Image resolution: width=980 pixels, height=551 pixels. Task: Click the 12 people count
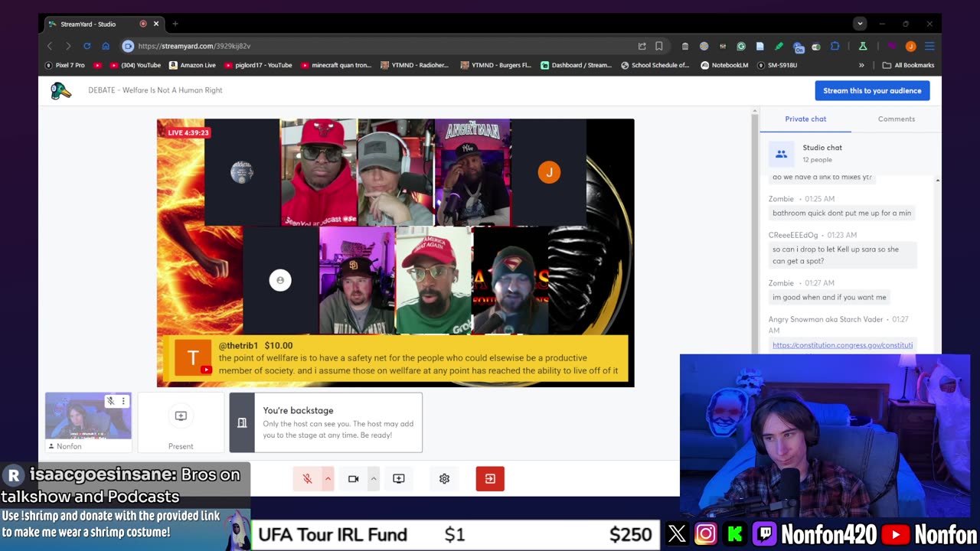point(817,160)
